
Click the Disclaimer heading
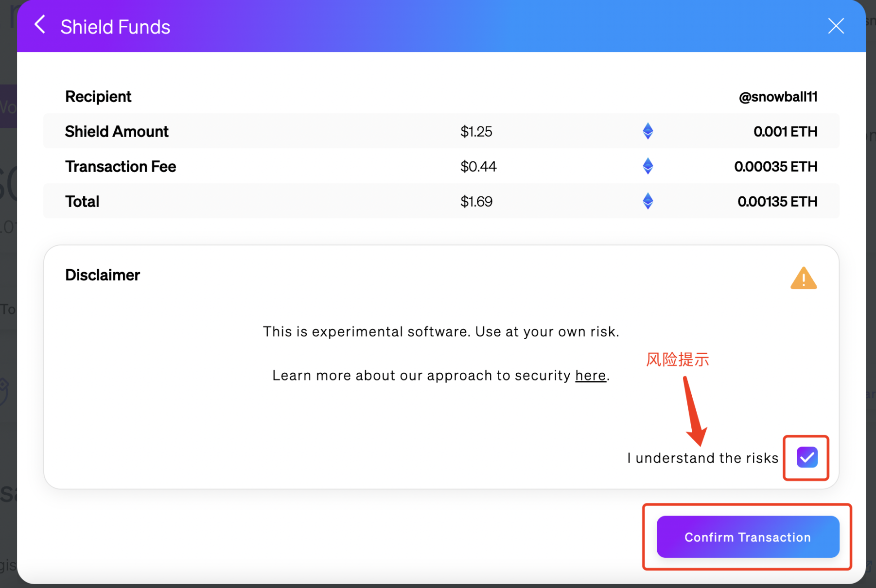click(x=103, y=275)
